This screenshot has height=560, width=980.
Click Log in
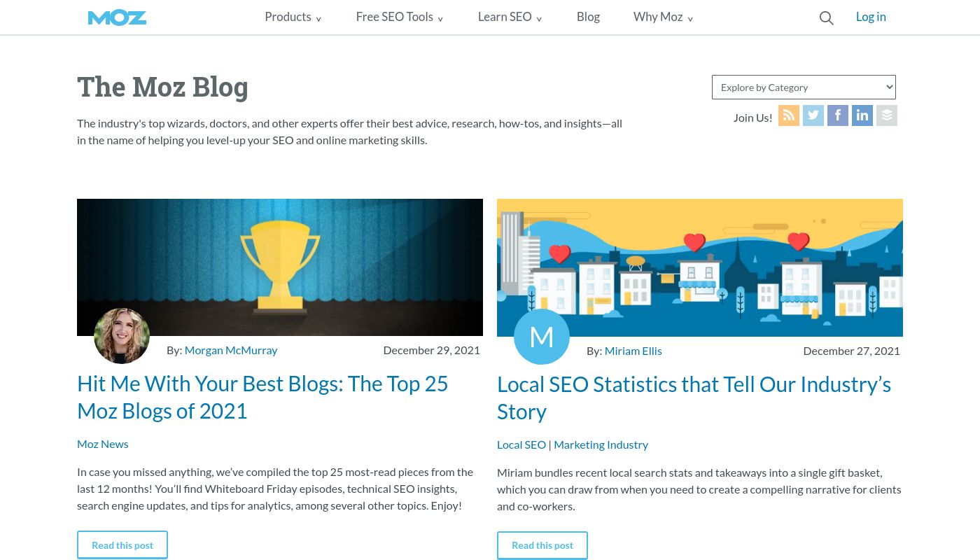pyautogui.click(x=871, y=17)
